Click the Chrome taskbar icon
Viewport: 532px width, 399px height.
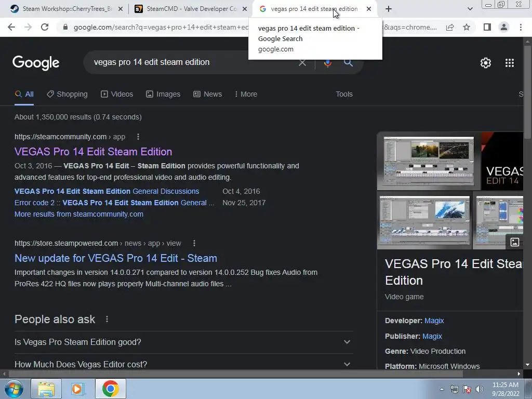coord(110,389)
